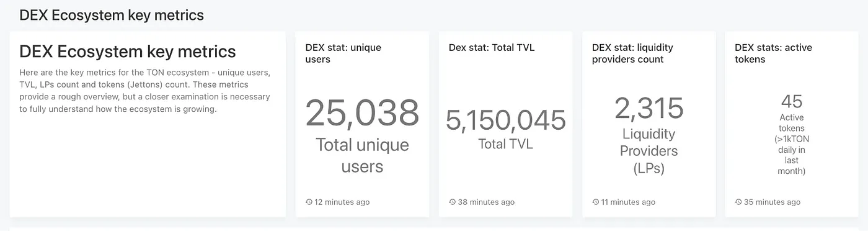Click the refresh clock icon on Total TVL card
868x231 pixels.
click(452, 202)
